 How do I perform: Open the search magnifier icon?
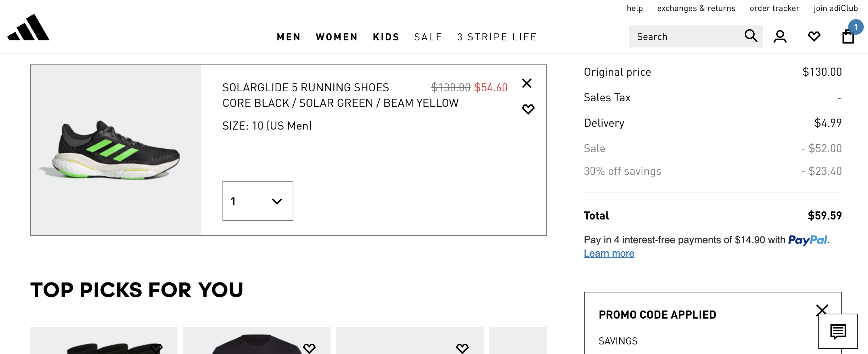(751, 36)
